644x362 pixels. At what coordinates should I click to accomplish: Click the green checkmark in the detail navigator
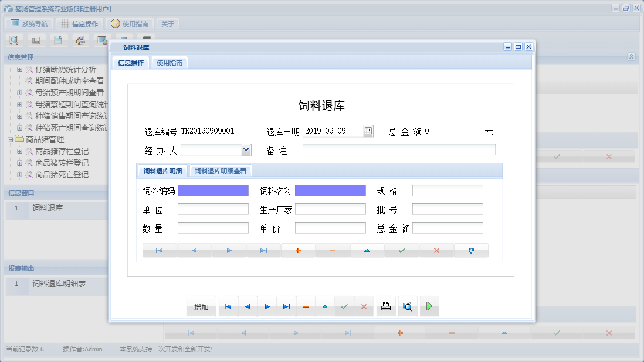(402, 251)
